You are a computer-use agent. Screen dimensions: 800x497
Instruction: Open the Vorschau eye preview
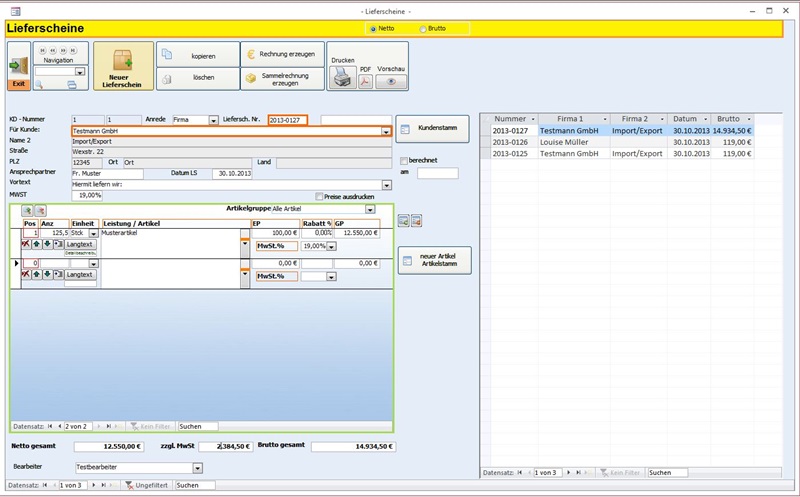pyautogui.click(x=391, y=82)
